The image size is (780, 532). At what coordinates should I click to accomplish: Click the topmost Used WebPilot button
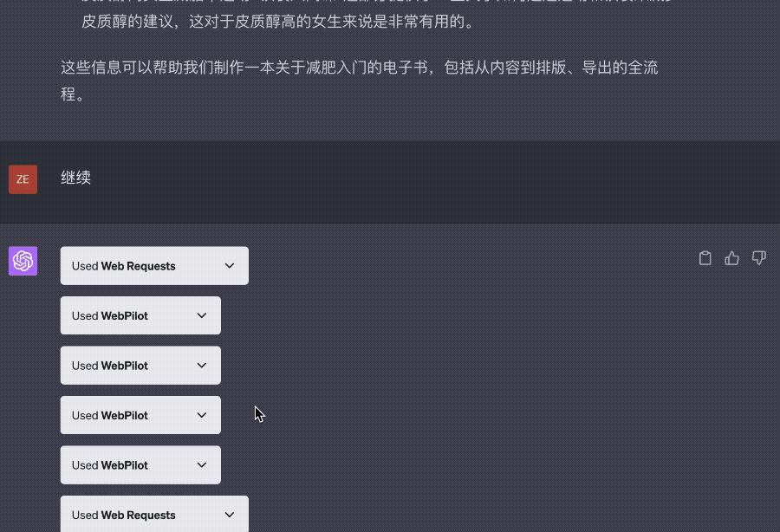(x=140, y=315)
